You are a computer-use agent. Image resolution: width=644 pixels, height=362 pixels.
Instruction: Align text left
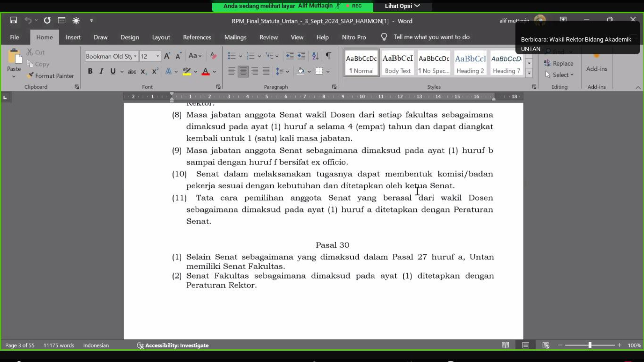(x=231, y=71)
